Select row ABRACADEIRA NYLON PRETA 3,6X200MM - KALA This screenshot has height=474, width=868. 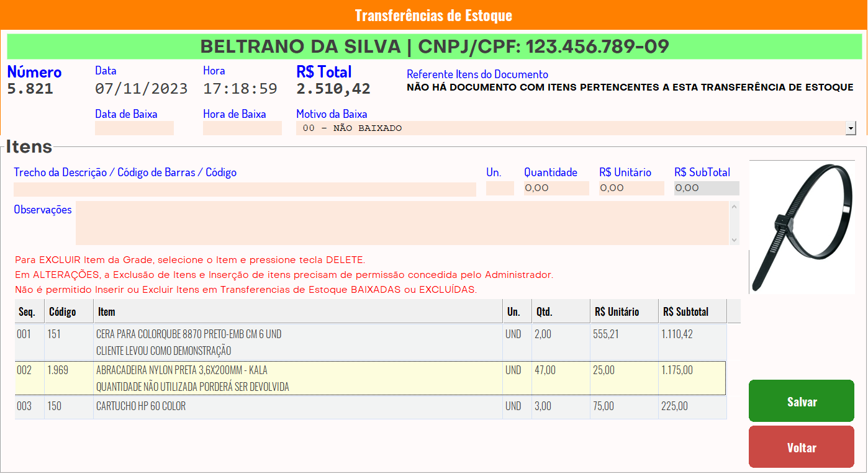click(x=371, y=378)
